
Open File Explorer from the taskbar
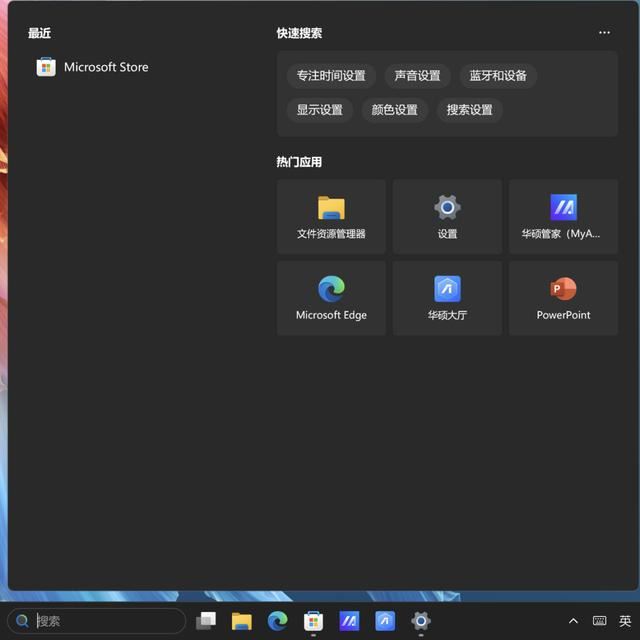tap(242, 621)
